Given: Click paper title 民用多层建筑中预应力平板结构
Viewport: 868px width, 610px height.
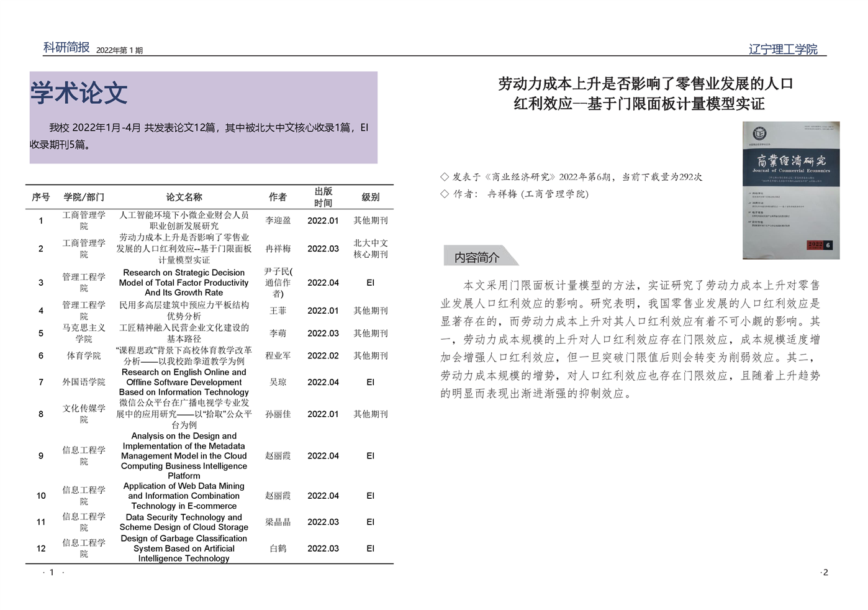Looking at the screenshot, I should pyautogui.click(x=184, y=311).
